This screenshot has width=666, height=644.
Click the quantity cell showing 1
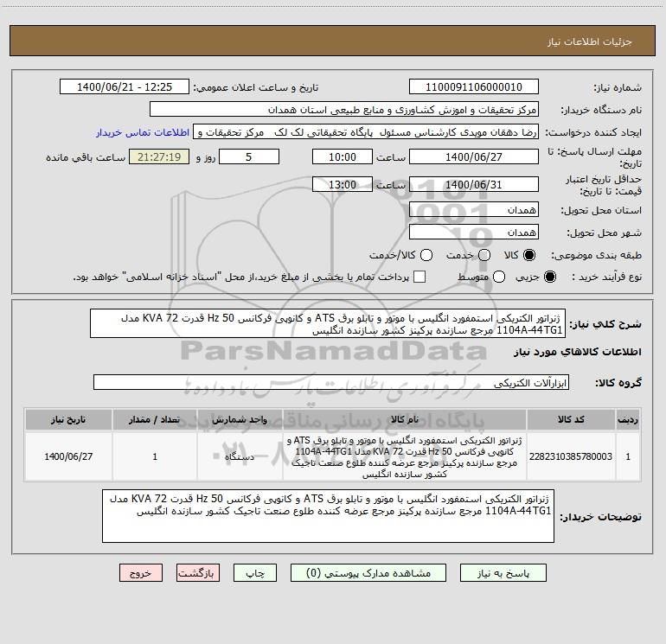pos(155,456)
